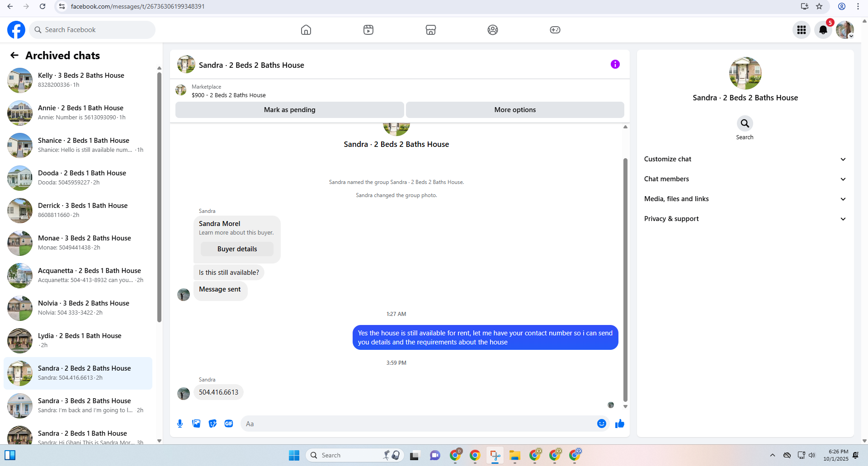Screen dimensions: 868x466
Task: Open Facebook home logo
Action: (x=16, y=30)
